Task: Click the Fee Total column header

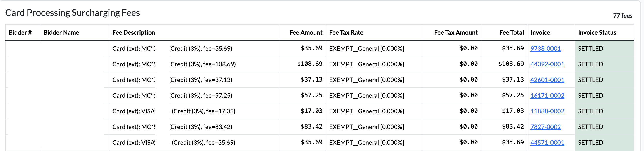Action: click(x=511, y=32)
